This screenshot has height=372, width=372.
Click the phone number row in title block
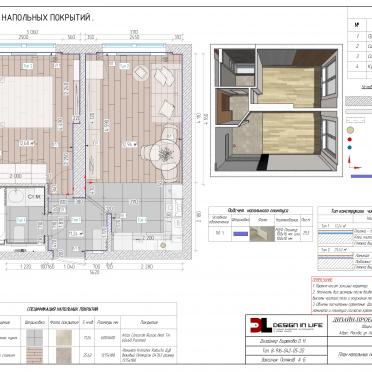(287, 351)
